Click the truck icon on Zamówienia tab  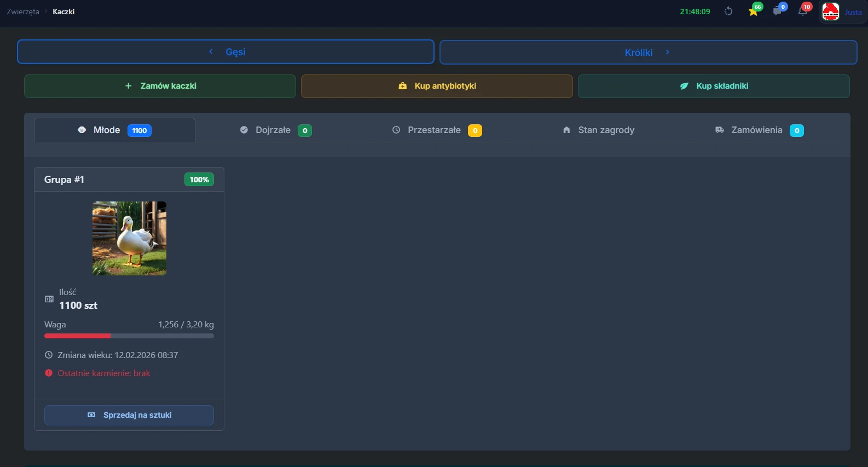720,130
